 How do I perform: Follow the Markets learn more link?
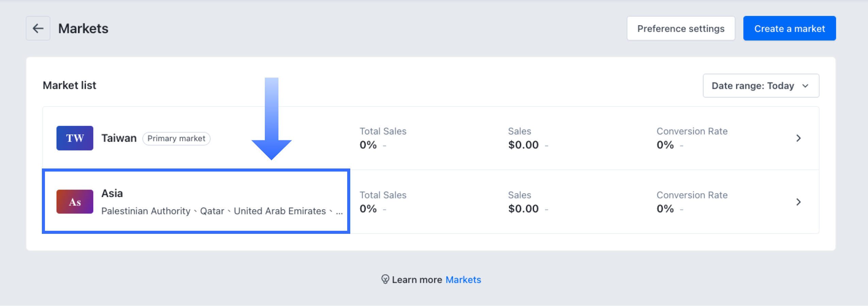[x=463, y=280]
